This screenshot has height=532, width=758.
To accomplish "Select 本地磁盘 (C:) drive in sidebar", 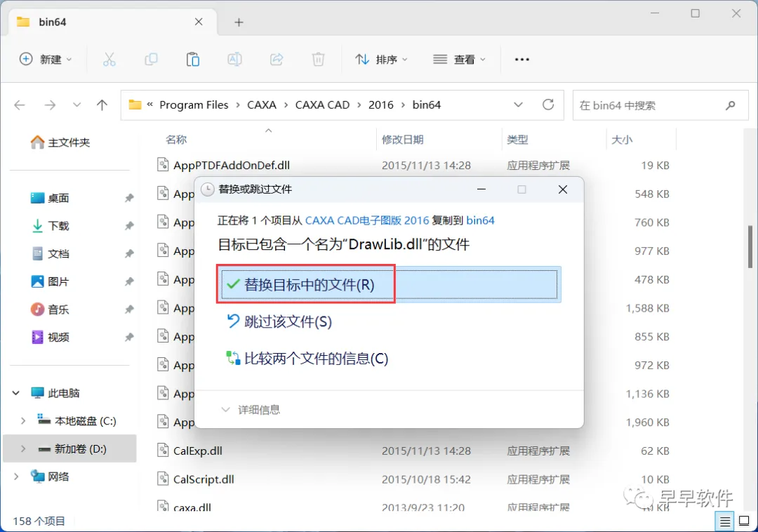I will point(77,421).
